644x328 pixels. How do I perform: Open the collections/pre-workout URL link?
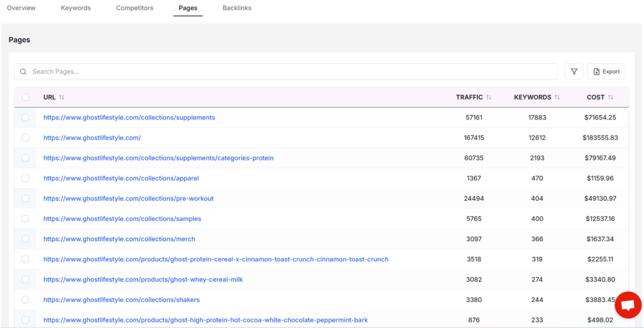128,198
